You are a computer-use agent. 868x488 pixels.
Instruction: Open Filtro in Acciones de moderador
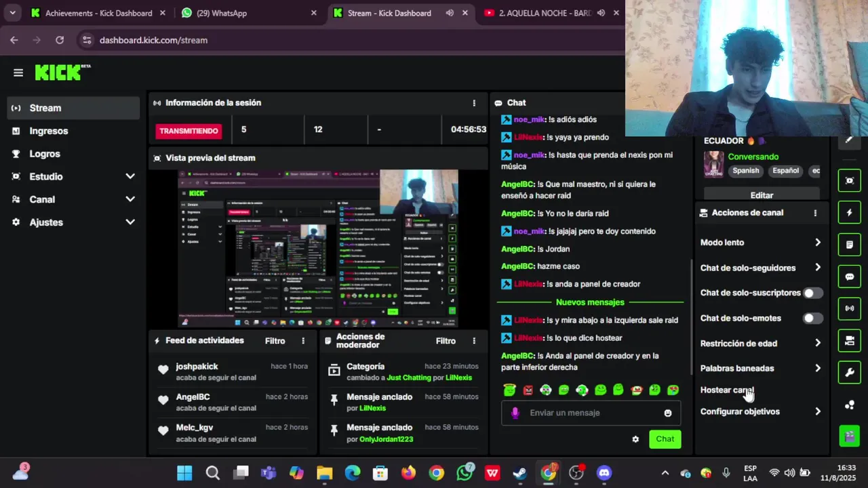click(x=446, y=341)
